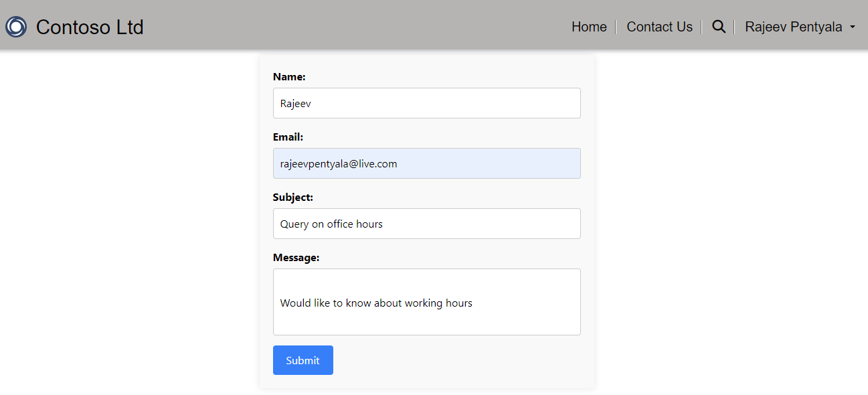Click the word "hours" in the Subject field
The width and height of the screenshot is (868, 395).
click(x=369, y=224)
